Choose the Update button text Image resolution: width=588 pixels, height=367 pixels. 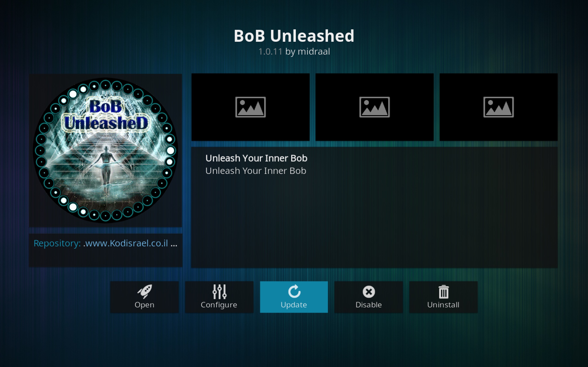click(294, 305)
